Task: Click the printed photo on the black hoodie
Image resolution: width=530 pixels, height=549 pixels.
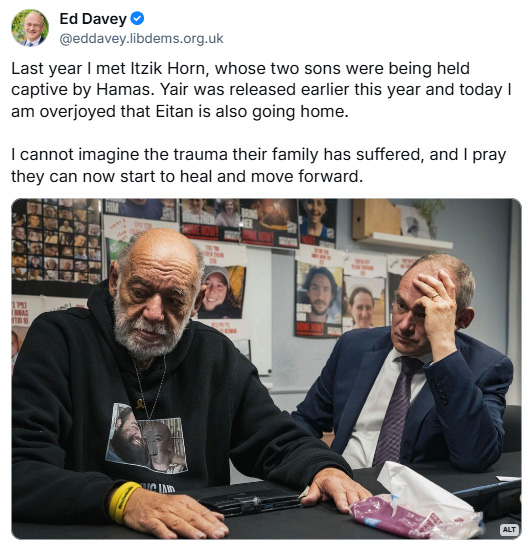Action: click(147, 439)
